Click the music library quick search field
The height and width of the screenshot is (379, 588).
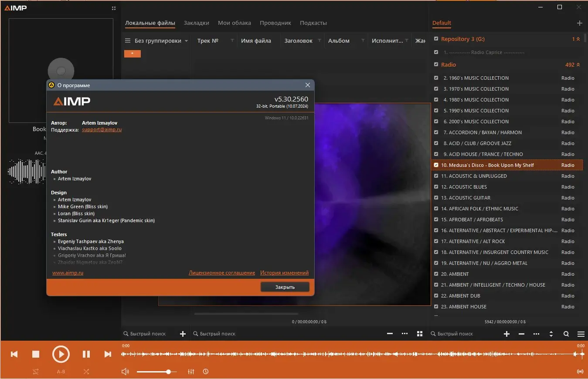tap(288, 334)
